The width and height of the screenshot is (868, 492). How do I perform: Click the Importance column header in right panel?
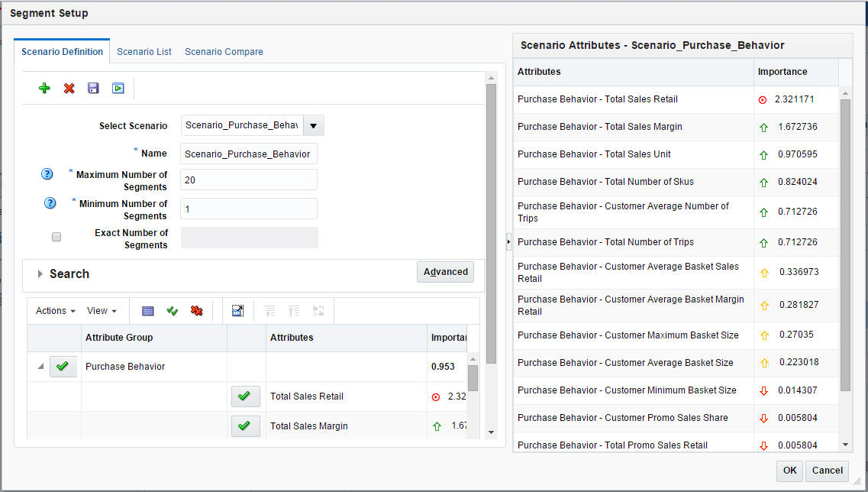(x=796, y=72)
